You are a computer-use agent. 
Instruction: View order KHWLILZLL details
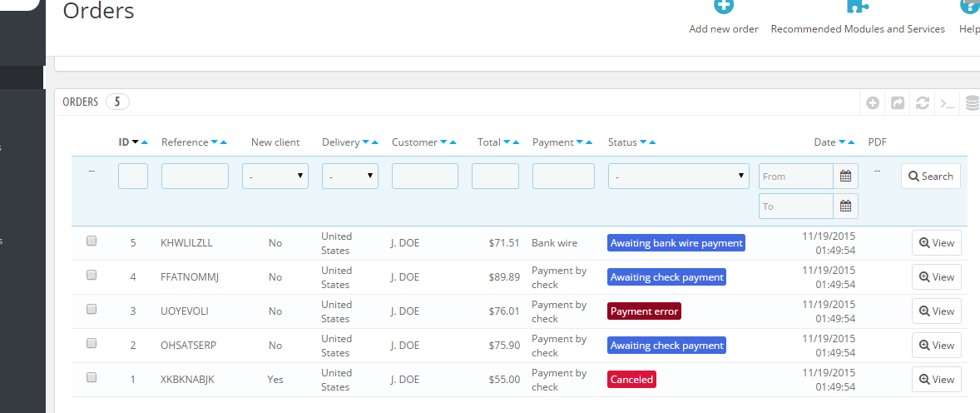tap(936, 243)
